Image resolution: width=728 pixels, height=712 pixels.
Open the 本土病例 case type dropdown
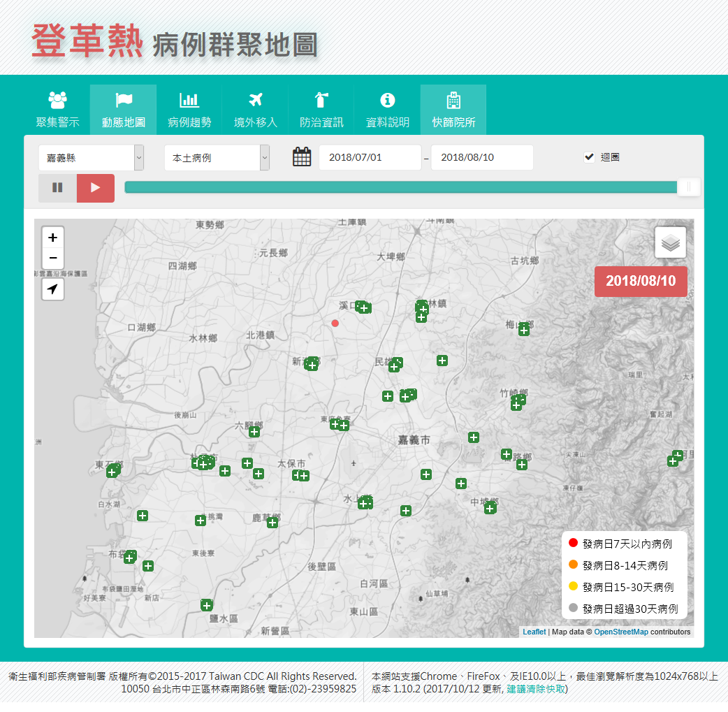[217, 158]
